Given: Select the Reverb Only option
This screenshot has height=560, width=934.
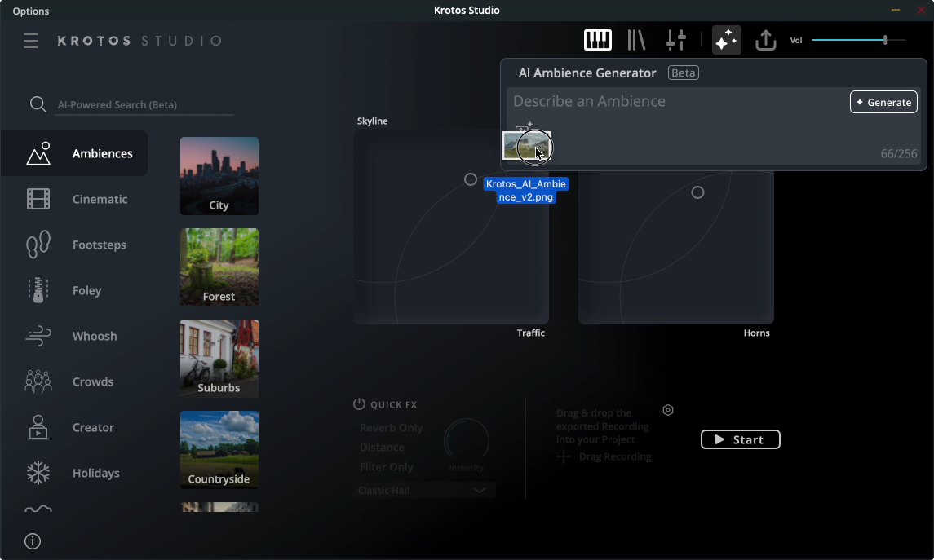Looking at the screenshot, I should pyautogui.click(x=392, y=428).
